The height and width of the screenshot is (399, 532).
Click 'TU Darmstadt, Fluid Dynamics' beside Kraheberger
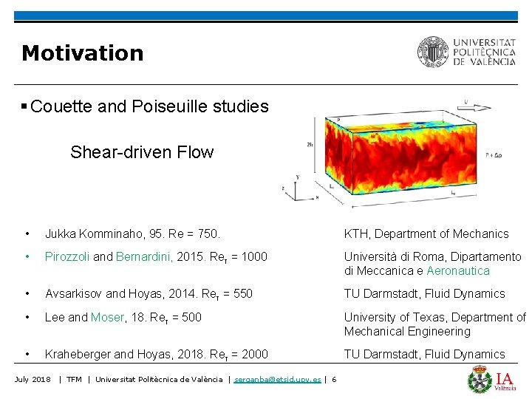(x=424, y=354)
